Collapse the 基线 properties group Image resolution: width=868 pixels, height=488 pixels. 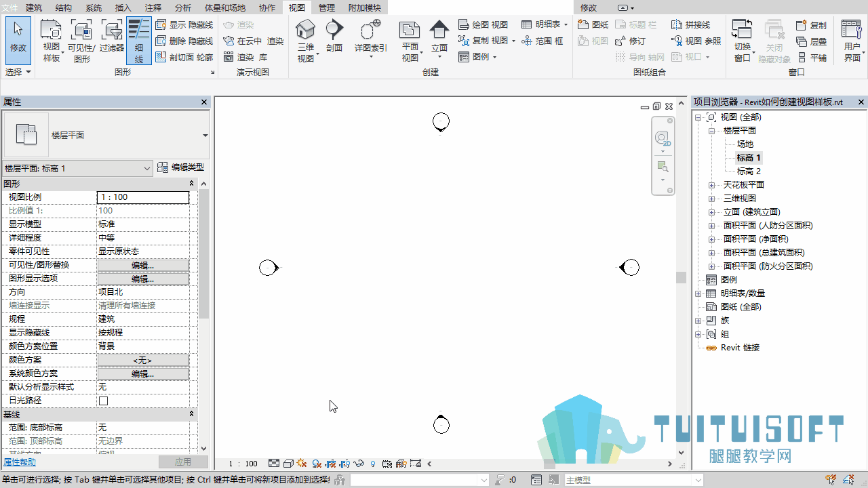(191, 414)
